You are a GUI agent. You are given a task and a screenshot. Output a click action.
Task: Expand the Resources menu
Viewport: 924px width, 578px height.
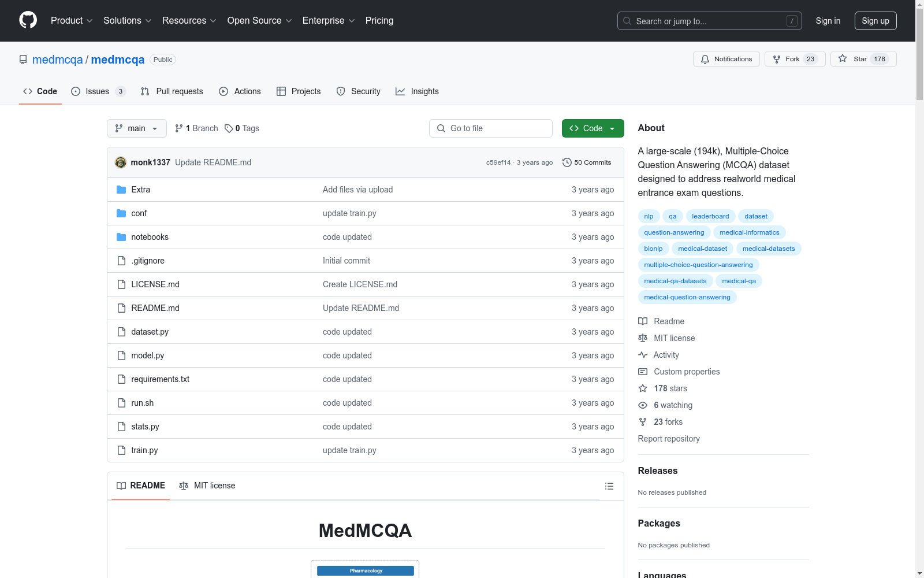point(189,20)
